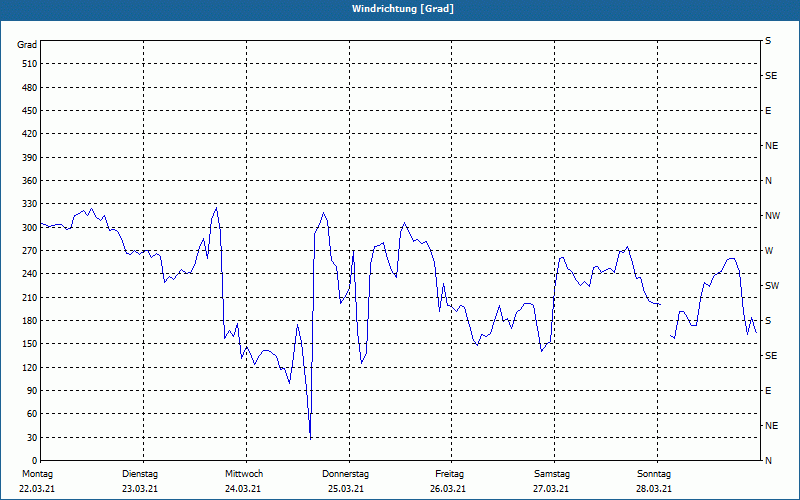This screenshot has height=500, width=800.
Task: Select the 420 value on the left axis
Action: coord(30,134)
